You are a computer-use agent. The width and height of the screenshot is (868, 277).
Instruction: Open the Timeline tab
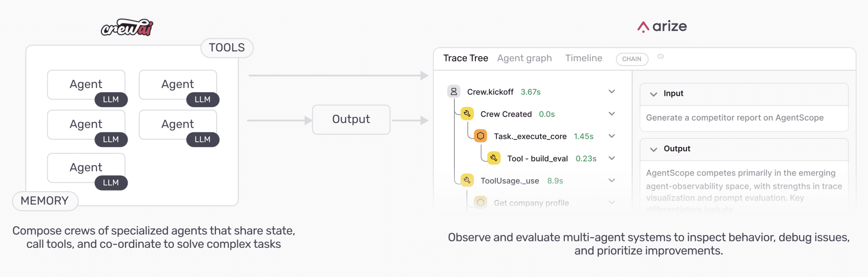[x=584, y=58]
